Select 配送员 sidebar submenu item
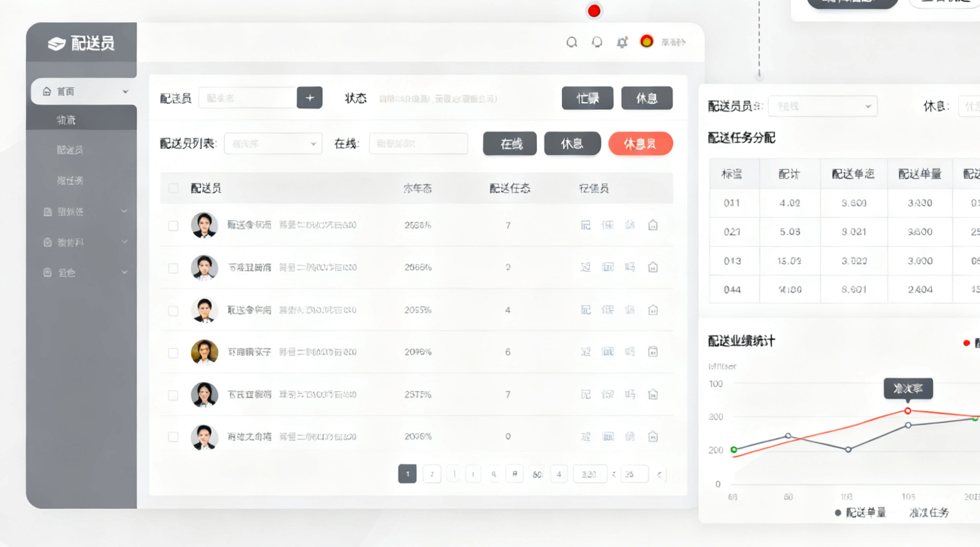 70,150
